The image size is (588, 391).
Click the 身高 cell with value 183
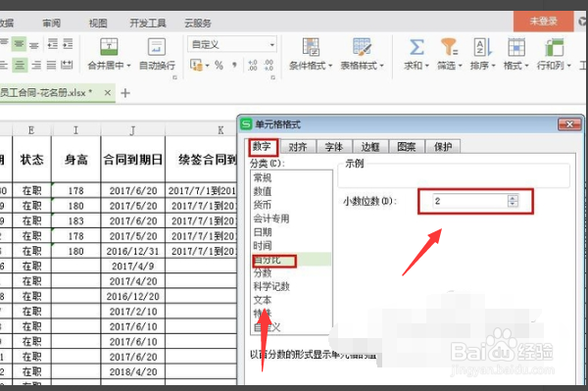click(x=75, y=220)
